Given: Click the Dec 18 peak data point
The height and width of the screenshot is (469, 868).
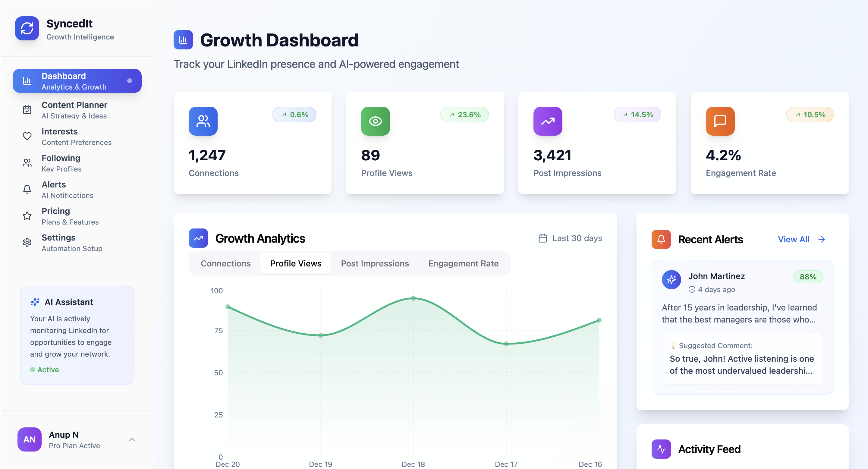Looking at the screenshot, I should 413,298.
